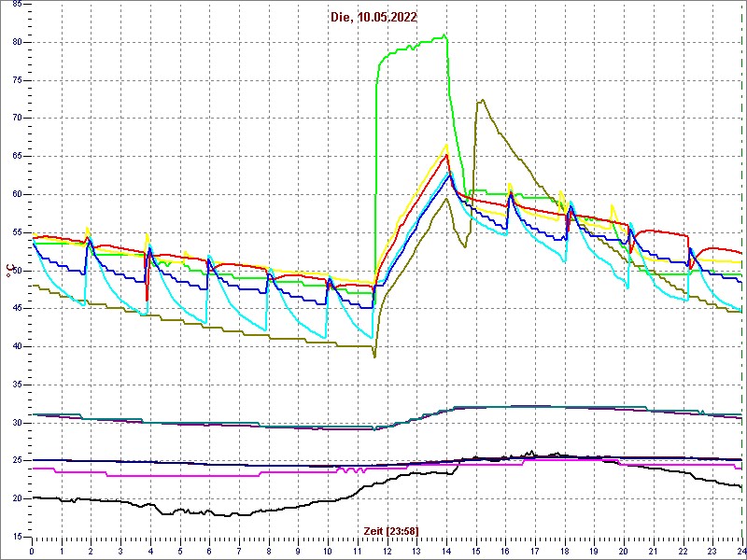Image resolution: width=747 pixels, height=560 pixels.
Task: Select the 'Zeit [23:58]' time label
Action: (391, 530)
